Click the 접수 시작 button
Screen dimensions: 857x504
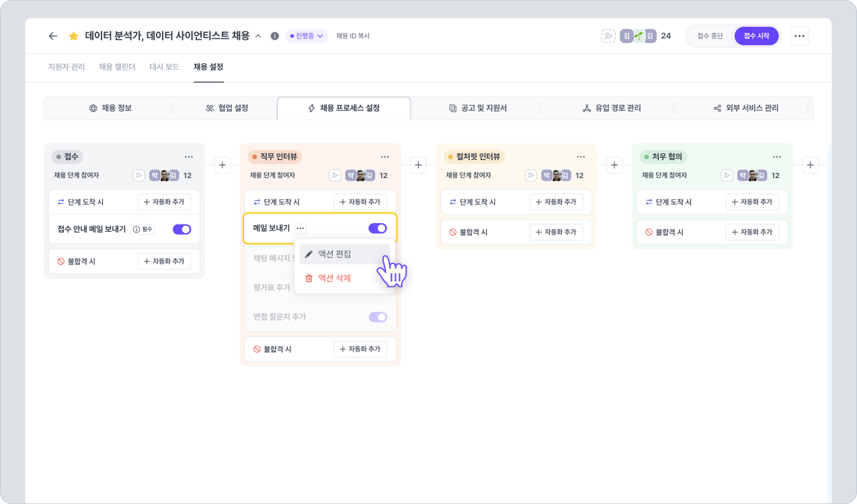tap(756, 36)
